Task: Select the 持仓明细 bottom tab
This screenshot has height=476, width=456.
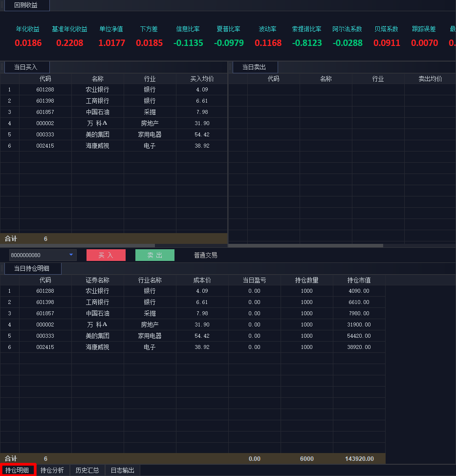Action: (17, 470)
